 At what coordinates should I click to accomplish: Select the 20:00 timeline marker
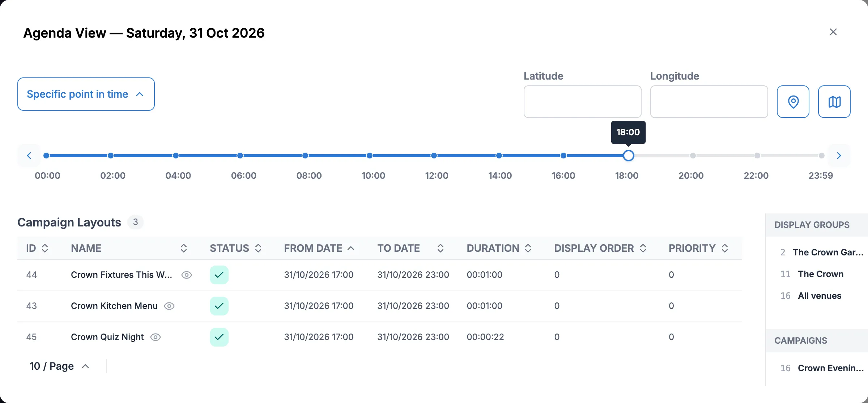(693, 156)
